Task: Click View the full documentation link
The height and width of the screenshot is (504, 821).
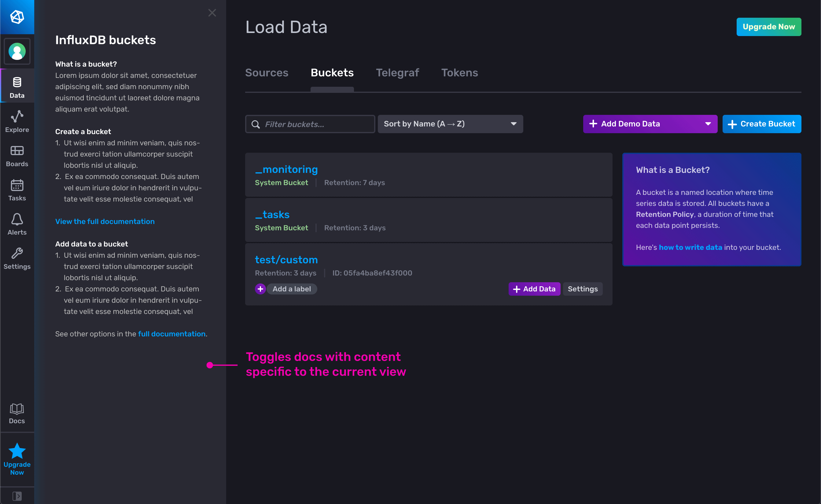Action: (105, 221)
